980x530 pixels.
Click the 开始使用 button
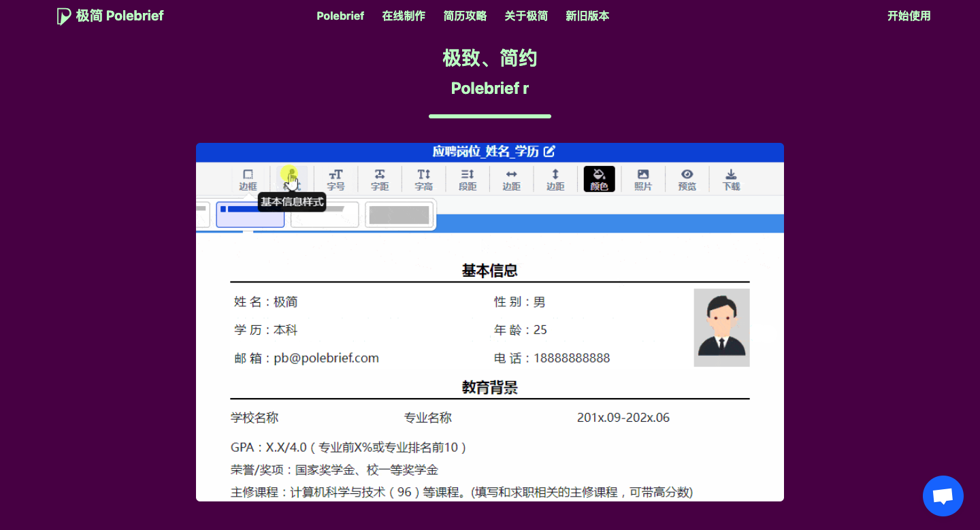coord(909,16)
